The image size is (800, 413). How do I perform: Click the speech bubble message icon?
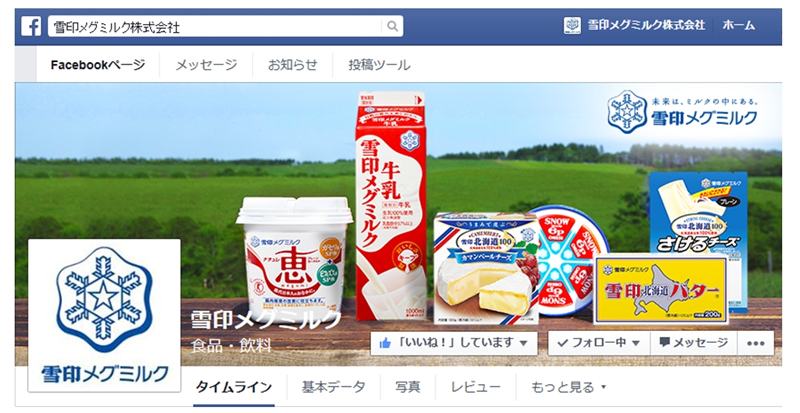coord(664,343)
